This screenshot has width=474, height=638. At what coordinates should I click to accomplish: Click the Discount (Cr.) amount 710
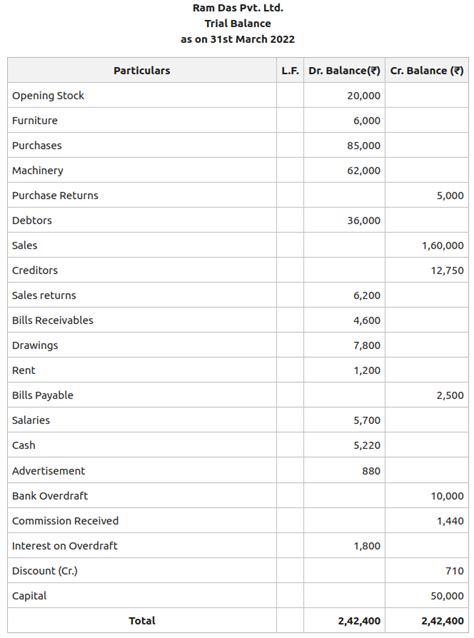[x=454, y=571]
